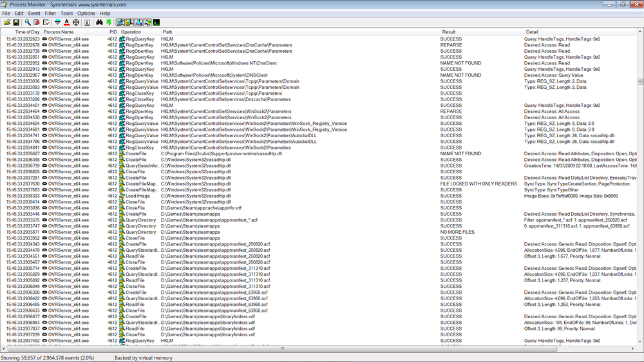Open the Tools menu
Screen dimensions: 644x362
(x=66, y=13)
